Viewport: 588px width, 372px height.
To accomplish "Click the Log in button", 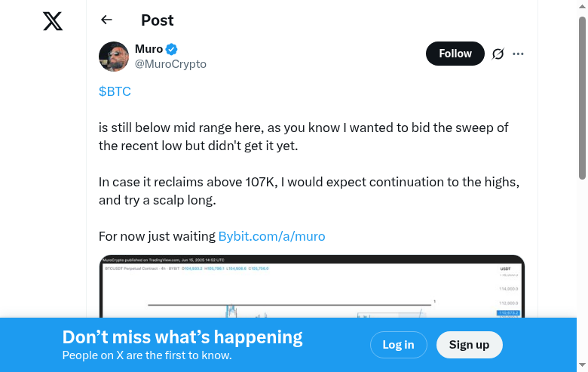I will (x=398, y=345).
